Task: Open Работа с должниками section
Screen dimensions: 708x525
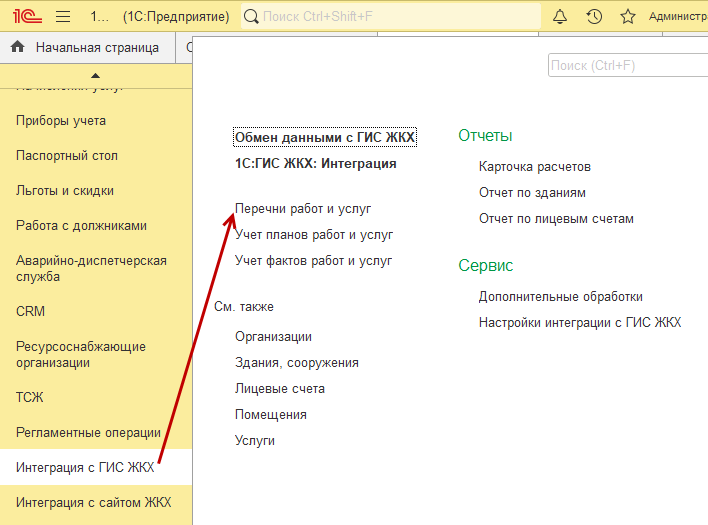Action: click(x=81, y=225)
